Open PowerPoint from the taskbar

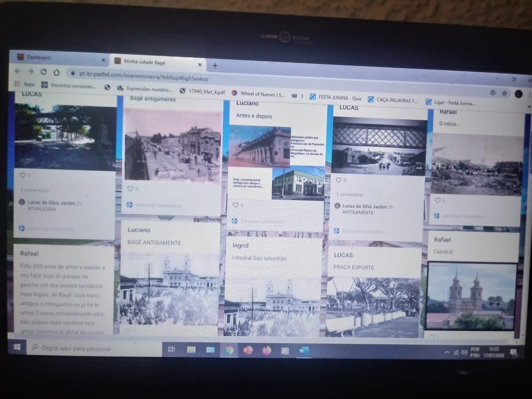pos(248,350)
